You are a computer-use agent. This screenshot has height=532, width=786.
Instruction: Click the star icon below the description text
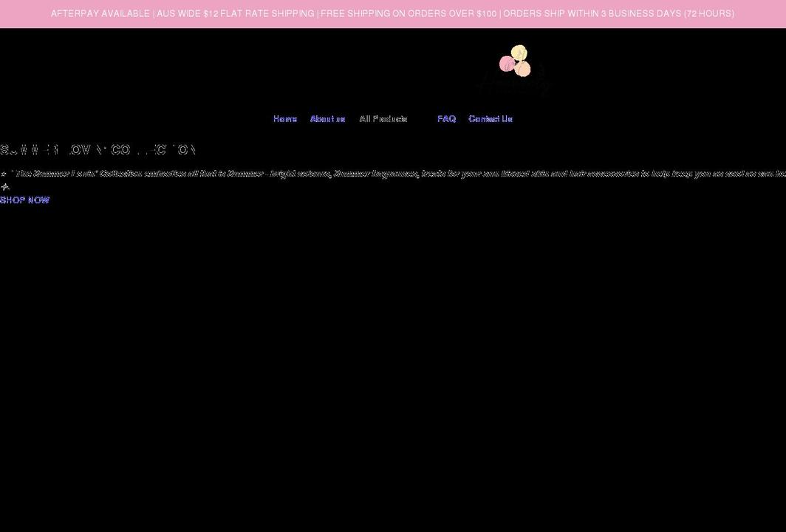pos(6,186)
